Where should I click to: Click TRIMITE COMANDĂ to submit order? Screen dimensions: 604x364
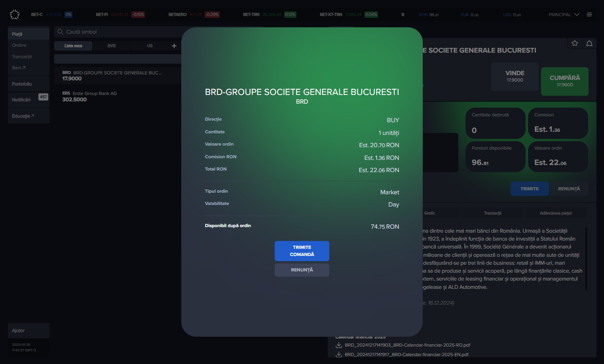click(x=302, y=251)
